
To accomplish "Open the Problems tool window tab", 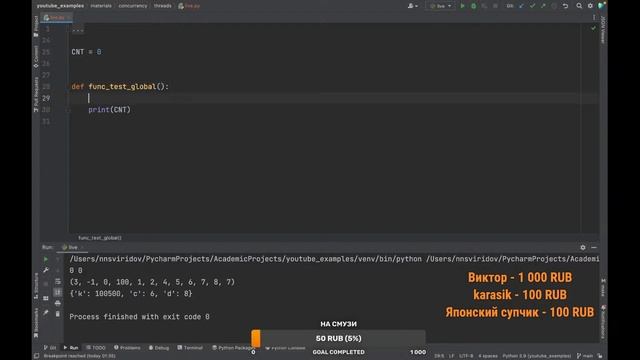I will (127, 348).
